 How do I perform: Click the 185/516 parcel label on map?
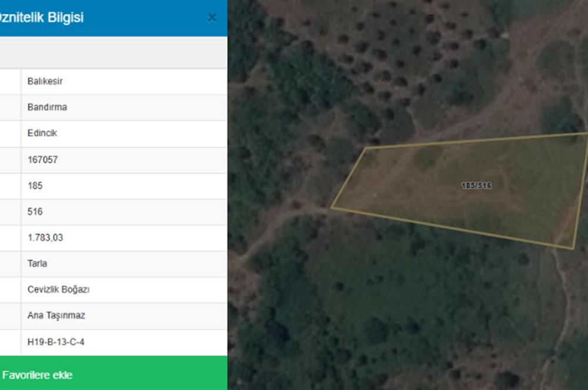(x=476, y=186)
